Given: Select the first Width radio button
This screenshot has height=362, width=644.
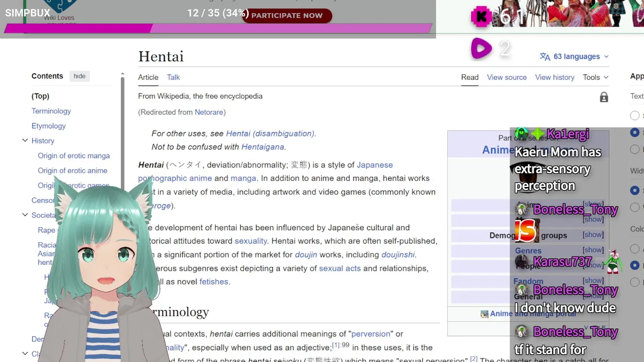Looking at the screenshot, I should 635,191.
